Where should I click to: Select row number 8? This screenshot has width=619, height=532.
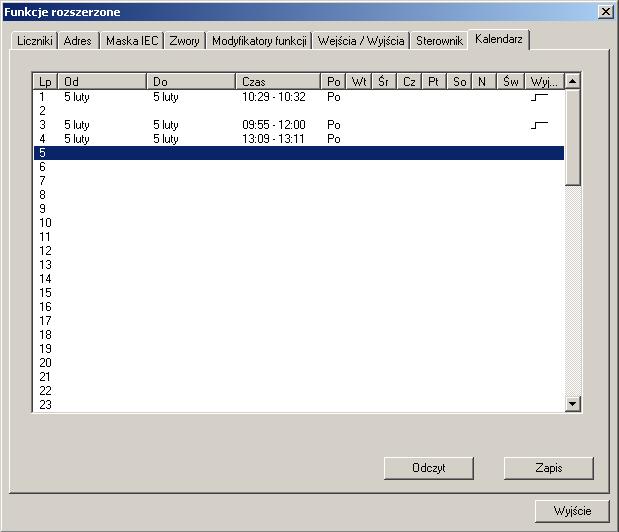pos(299,195)
